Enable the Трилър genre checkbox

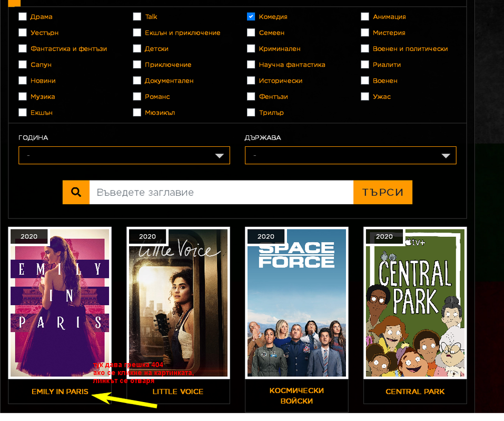(x=251, y=113)
